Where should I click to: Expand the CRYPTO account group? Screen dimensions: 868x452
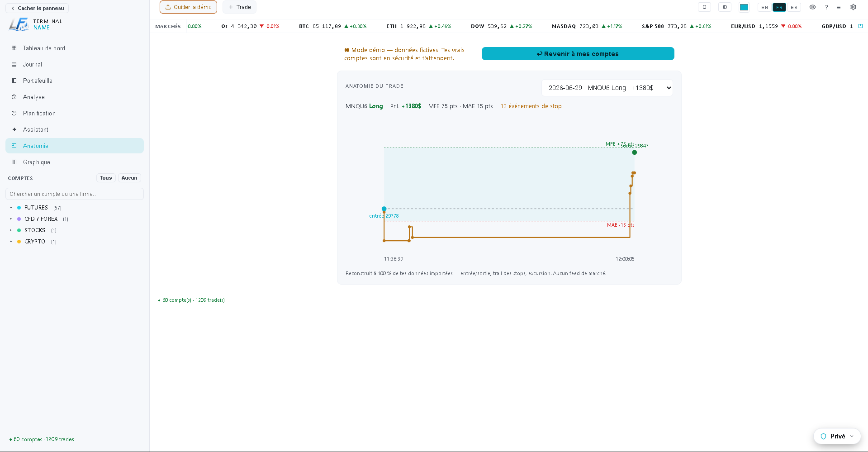(11, 242)
